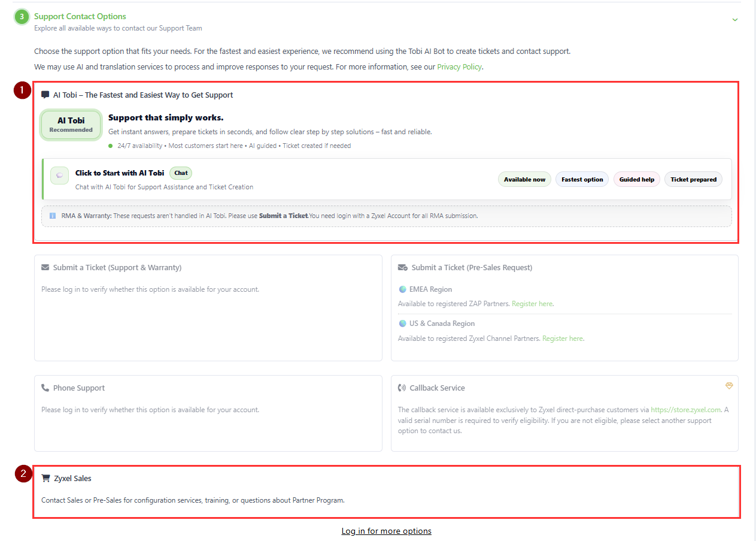Click the Contact Sales or Pre-Sales description
Screen dimensions: 756x541
click(193, 500)
